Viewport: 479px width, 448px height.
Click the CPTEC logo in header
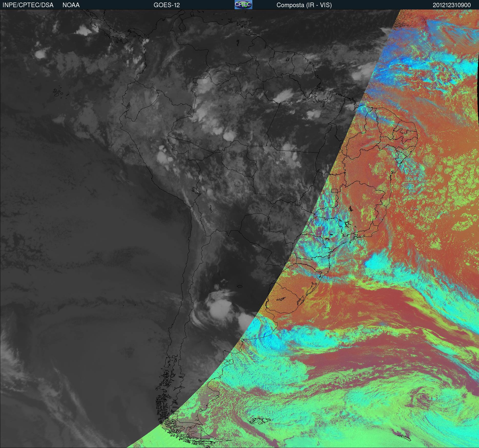coord(243,5)
